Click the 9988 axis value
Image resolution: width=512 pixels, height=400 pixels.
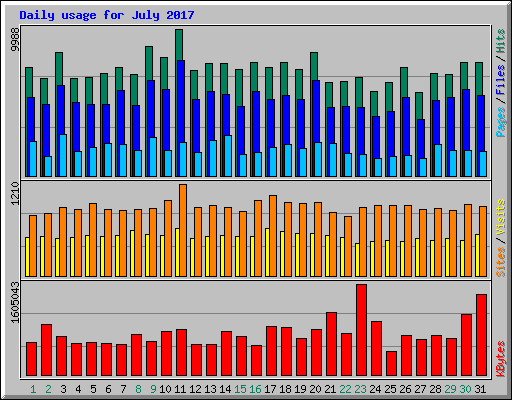point(15,39)
